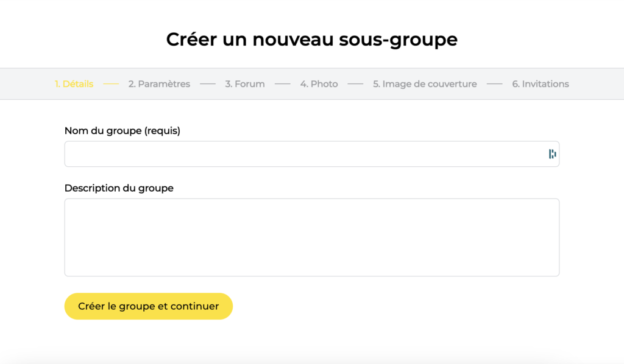Click the separator between Paramètres and Forum
The image size is (624, 364).
[x=208, y=84]
